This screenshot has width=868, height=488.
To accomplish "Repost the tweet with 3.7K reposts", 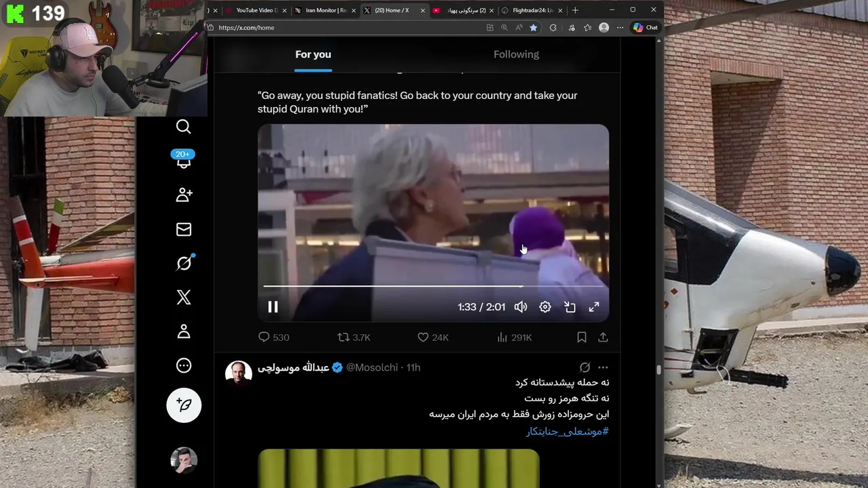I will point(354,337).
